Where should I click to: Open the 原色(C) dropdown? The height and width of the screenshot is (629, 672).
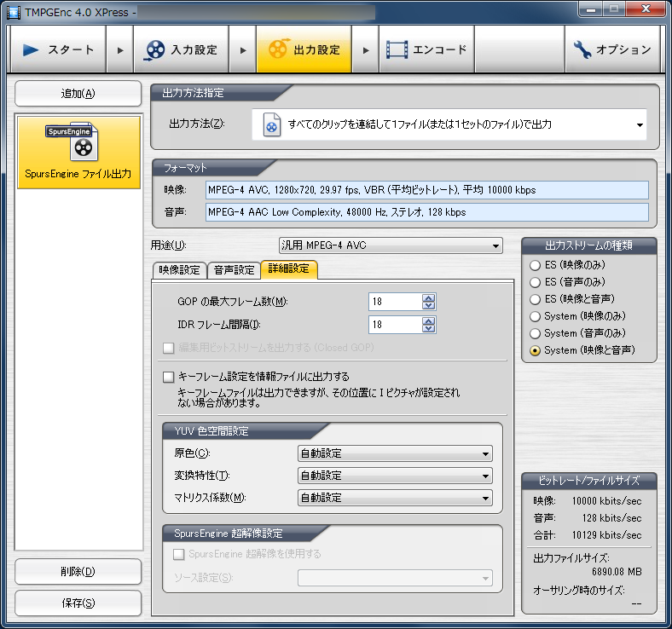(395, 453)
